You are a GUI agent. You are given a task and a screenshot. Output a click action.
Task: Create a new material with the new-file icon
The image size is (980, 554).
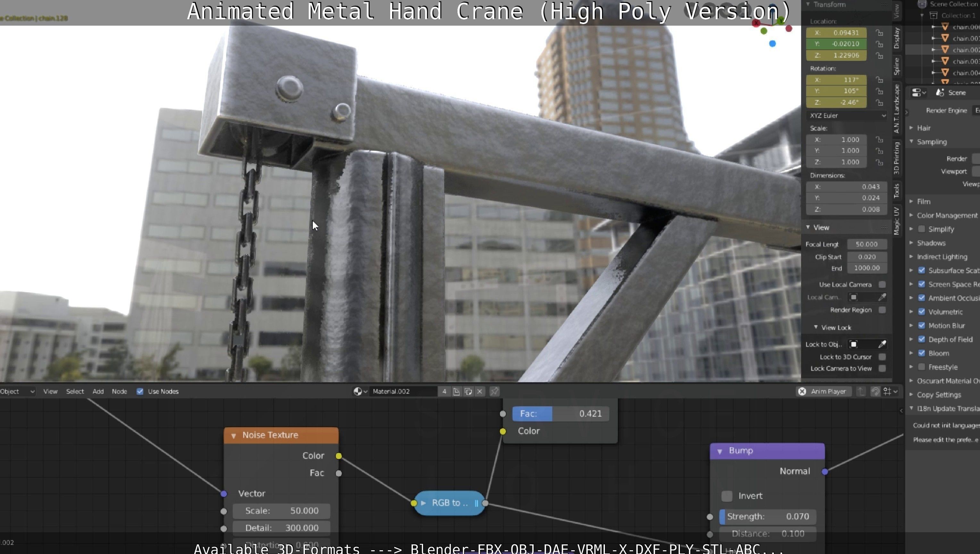pos(456,391)
